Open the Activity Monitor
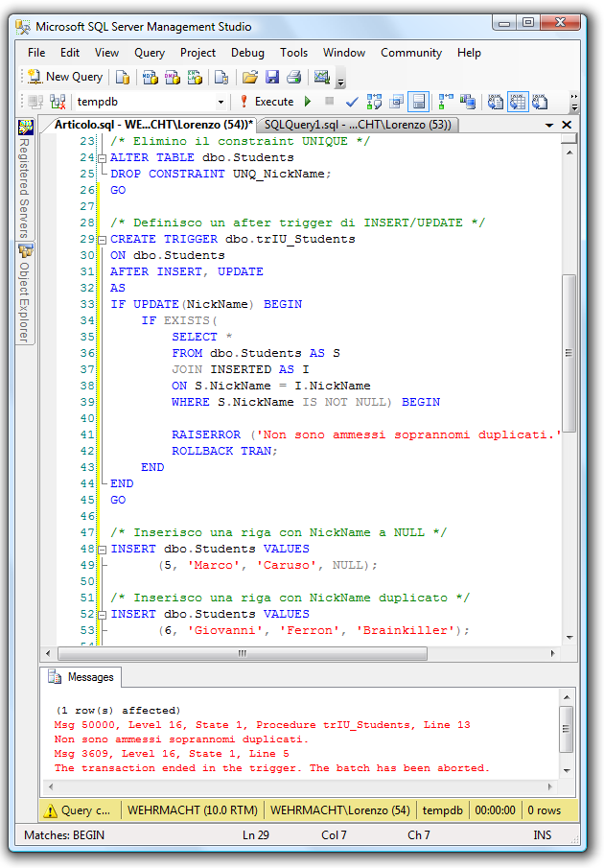604x868 pixels. click(321, 77)
